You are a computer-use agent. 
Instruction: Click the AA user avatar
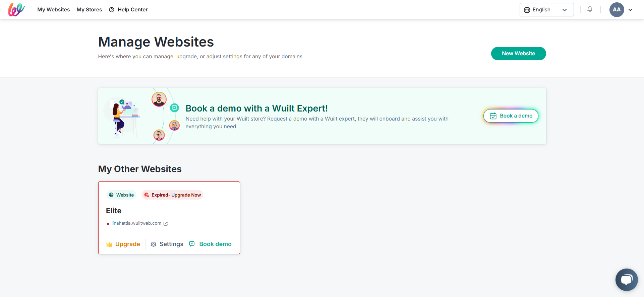[617, 10]
